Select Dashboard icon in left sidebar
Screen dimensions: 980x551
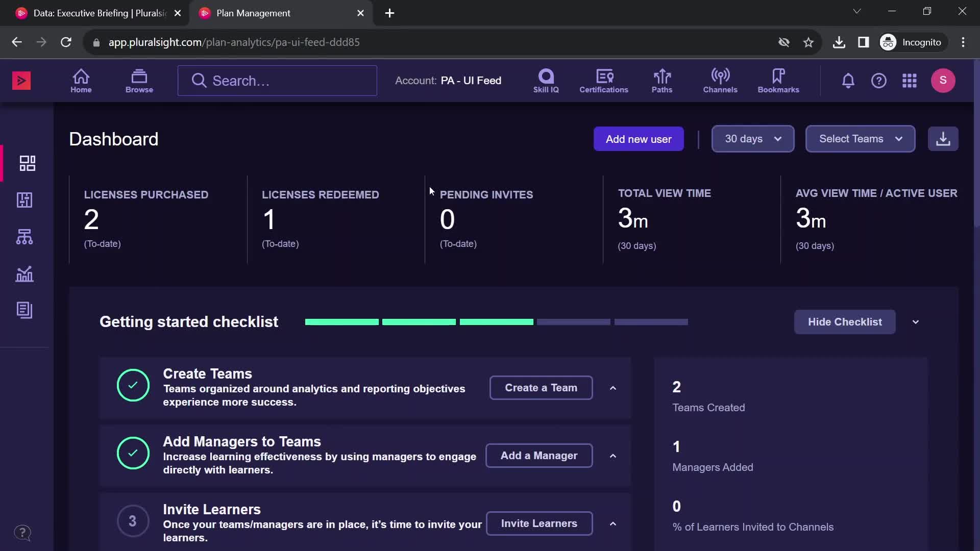[27, 163]
